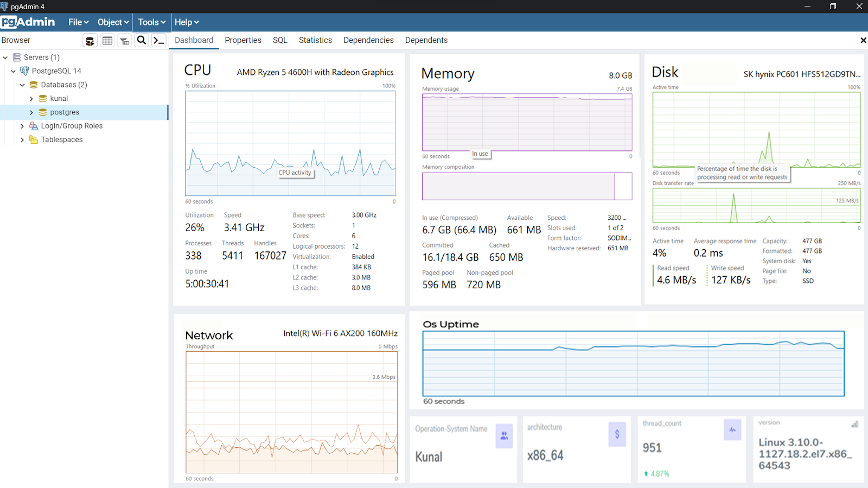Click the x86_64 architecture value

545,455
